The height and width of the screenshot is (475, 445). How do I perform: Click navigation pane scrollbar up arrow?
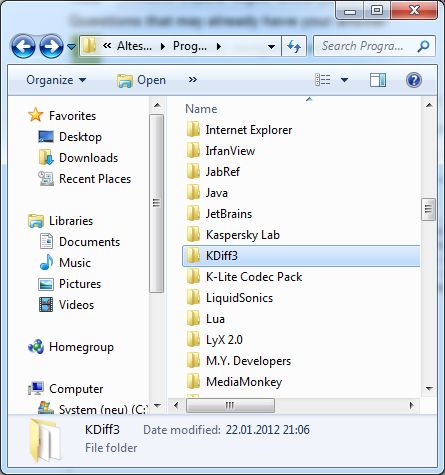pos(157,105)
